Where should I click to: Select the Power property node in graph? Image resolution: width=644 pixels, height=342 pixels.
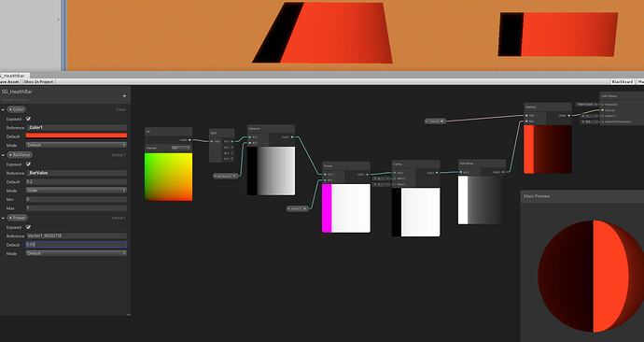[298, 208]
